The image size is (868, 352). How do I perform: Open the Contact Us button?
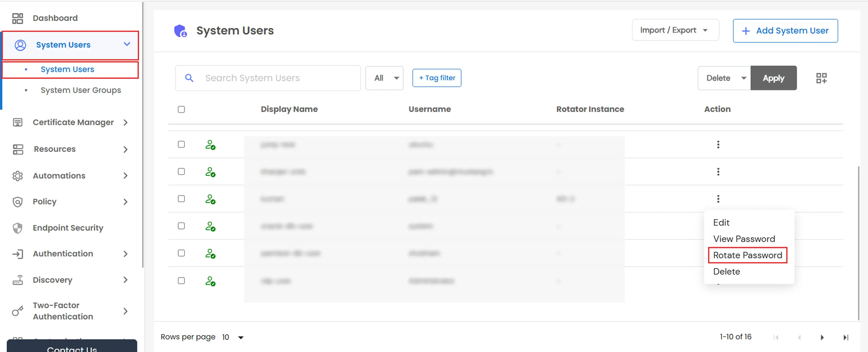[72, 346]
